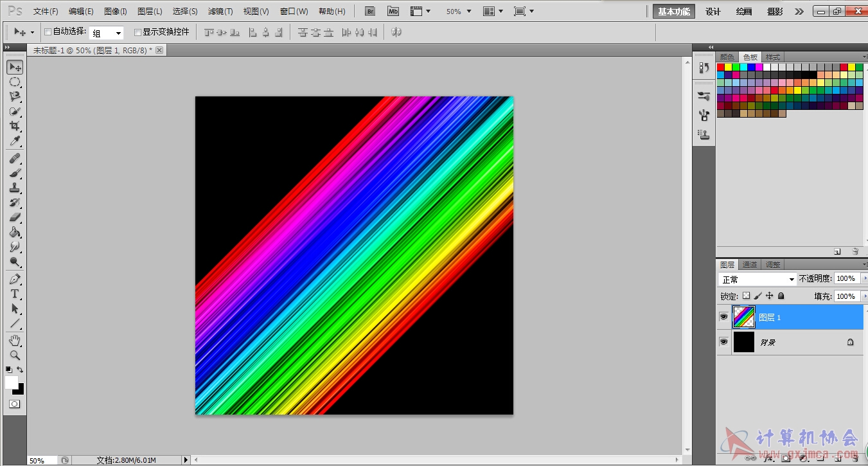This screenshot has height=466, width=868.
Task: Toggle Quick Mask mode
Action: coord(14,404)
